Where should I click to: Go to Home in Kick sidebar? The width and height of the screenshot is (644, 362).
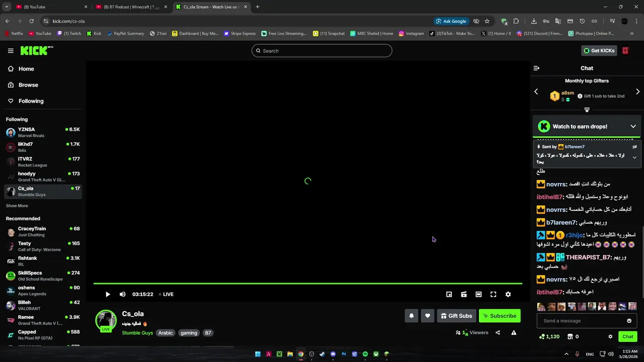(26, 69)
